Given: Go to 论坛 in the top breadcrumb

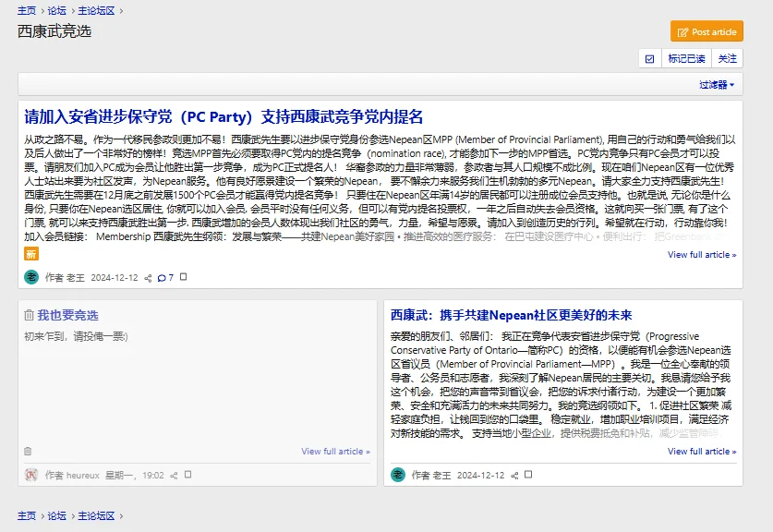Looking at the screenshot, I should [56, 10].
